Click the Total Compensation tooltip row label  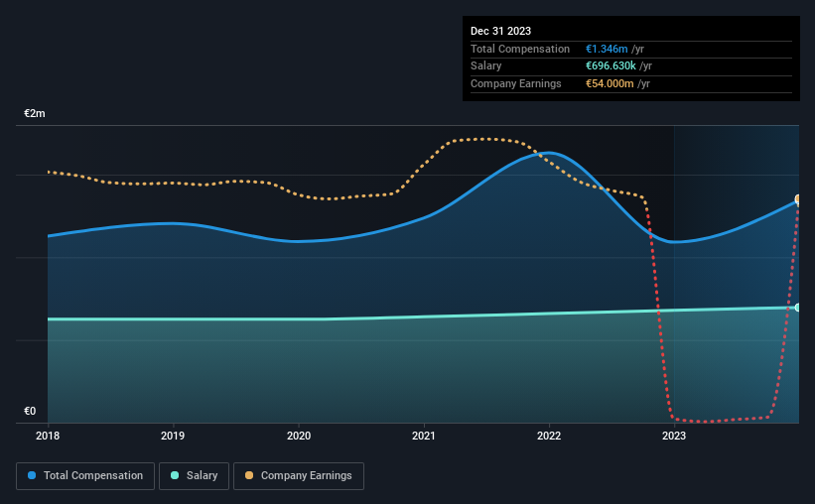(520, 49)
